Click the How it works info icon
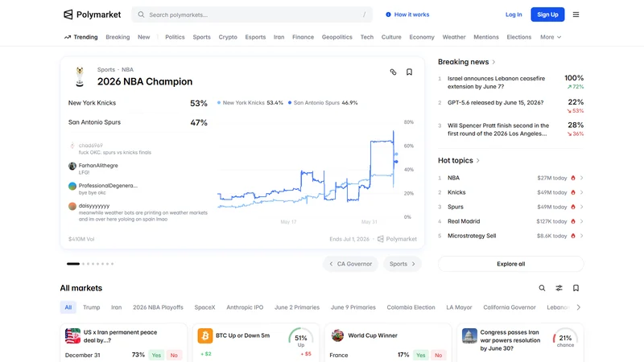 (388, 14)
